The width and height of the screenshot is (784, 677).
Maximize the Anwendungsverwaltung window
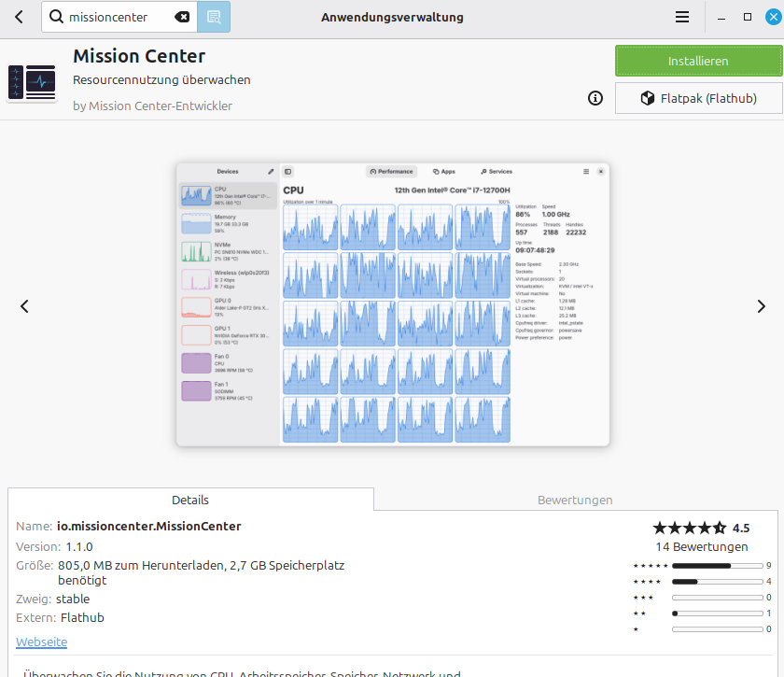pyautogui.click(x=748, y=17)
